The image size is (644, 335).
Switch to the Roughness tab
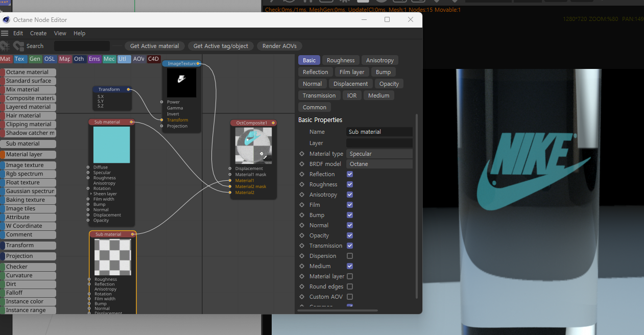point(341,60)
